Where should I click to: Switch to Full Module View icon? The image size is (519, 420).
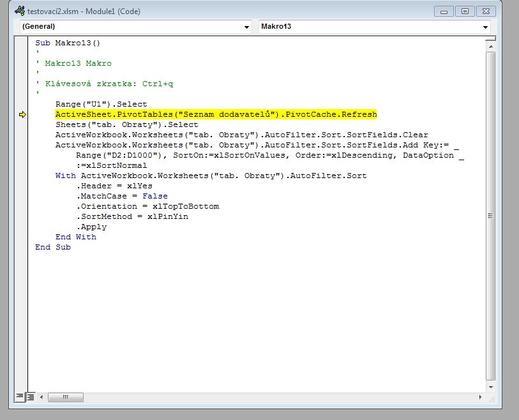(31, 396)
